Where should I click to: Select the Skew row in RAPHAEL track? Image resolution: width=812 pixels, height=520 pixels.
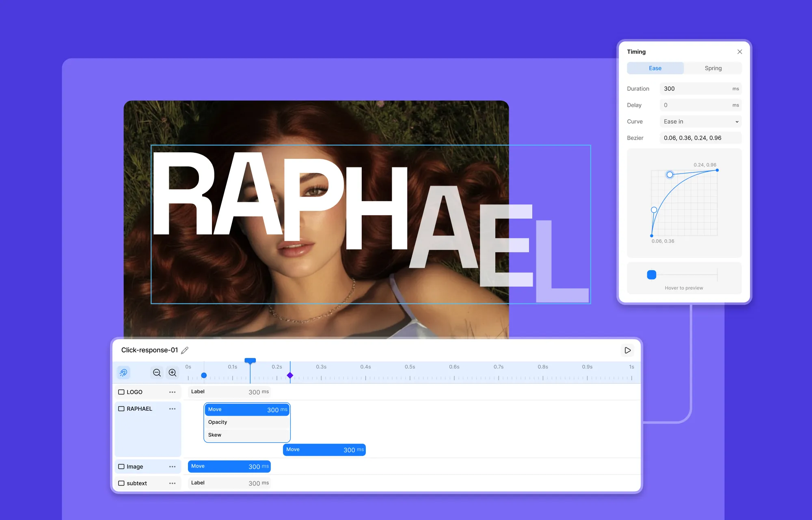pos(247,435)
